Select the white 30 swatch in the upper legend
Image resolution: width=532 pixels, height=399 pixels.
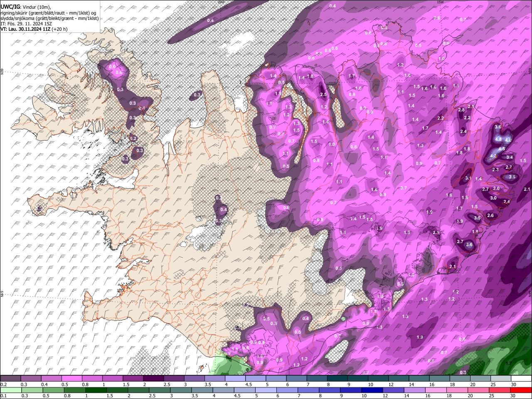click(521, 379)
